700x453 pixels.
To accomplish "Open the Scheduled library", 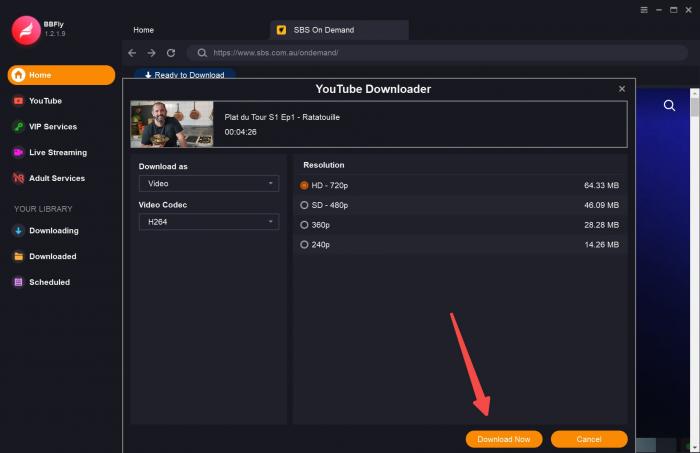I will coord(49,282).
